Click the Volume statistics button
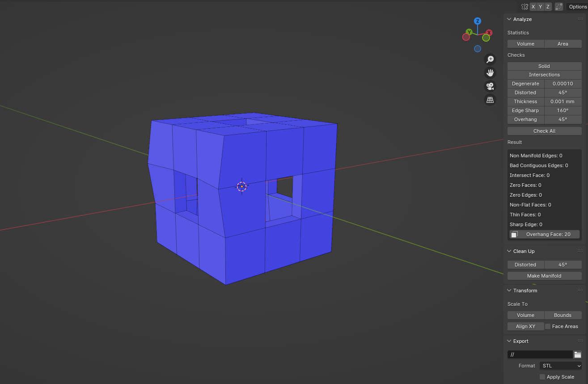The image size is (588, 384). 526,44
